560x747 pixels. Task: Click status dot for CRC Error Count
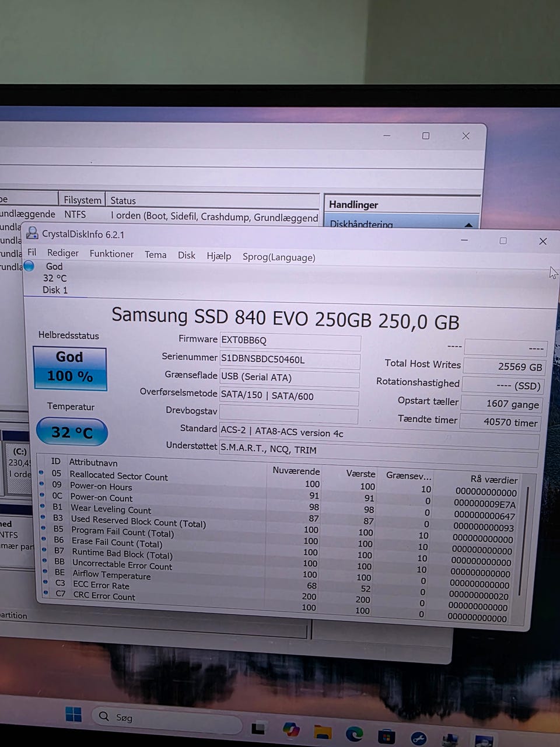pos(46,592)
